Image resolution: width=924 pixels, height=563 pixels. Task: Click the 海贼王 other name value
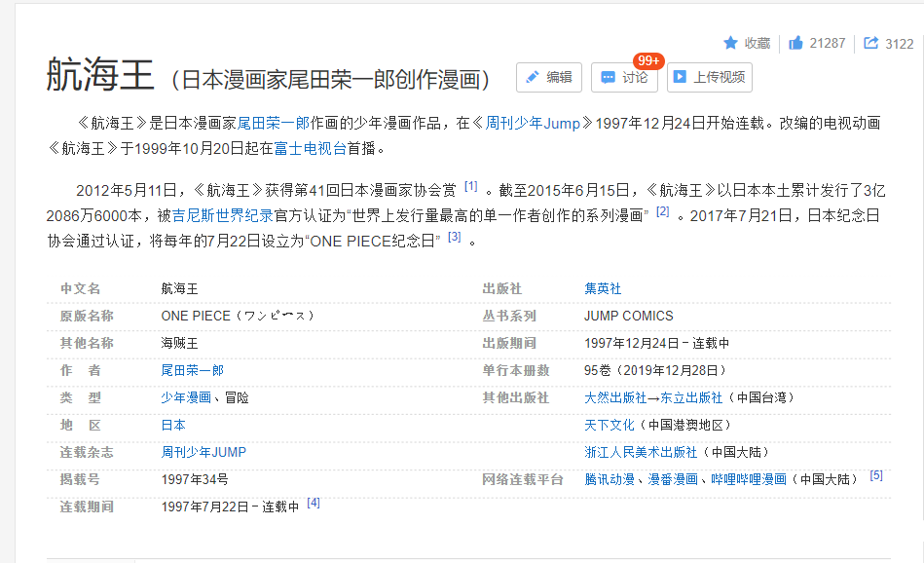[180, 343]
